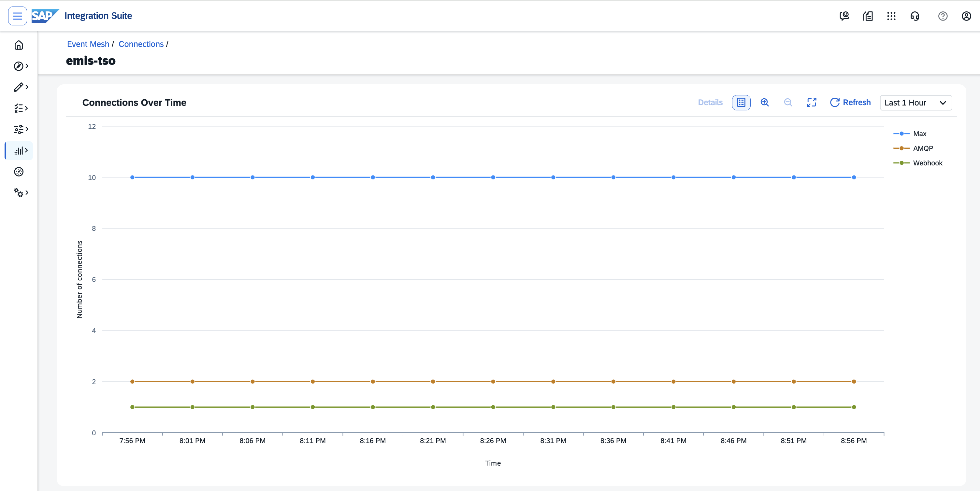Expand the Configure sliders sidebar item
Image resolution: width=980 pixels, height=491 pixels.
pos(21,129)
